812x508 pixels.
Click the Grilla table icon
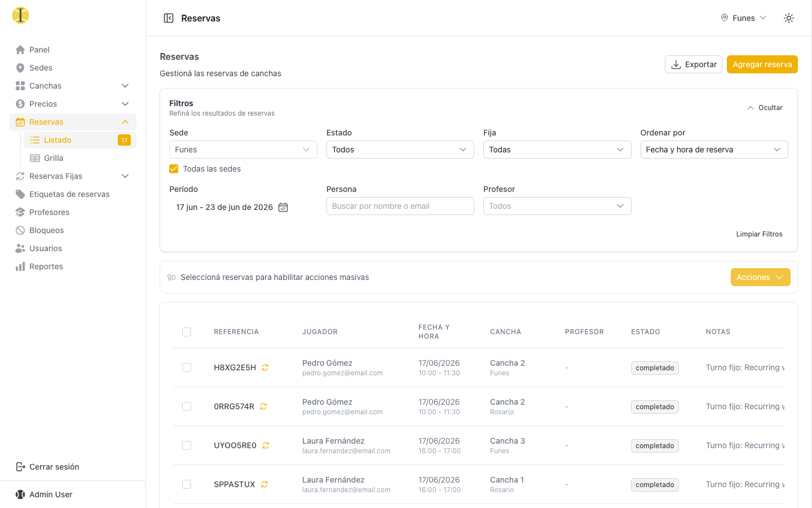click(x=35, y=158)
